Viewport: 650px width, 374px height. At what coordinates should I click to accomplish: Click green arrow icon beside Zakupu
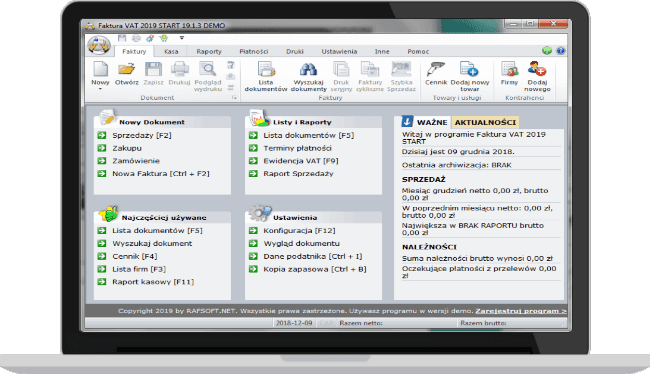(102, 148)
